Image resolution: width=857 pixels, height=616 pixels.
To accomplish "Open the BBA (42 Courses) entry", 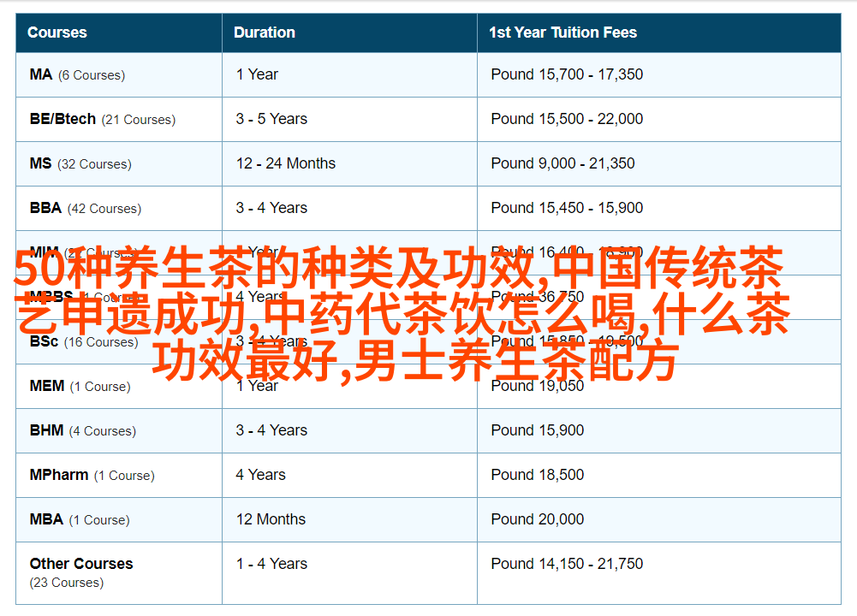I will coord(85,208).
